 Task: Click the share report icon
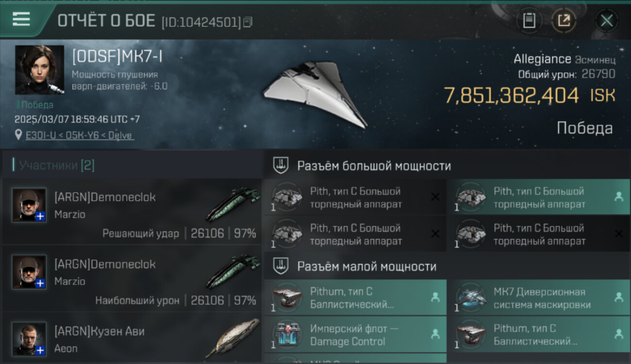coord(564,21)
